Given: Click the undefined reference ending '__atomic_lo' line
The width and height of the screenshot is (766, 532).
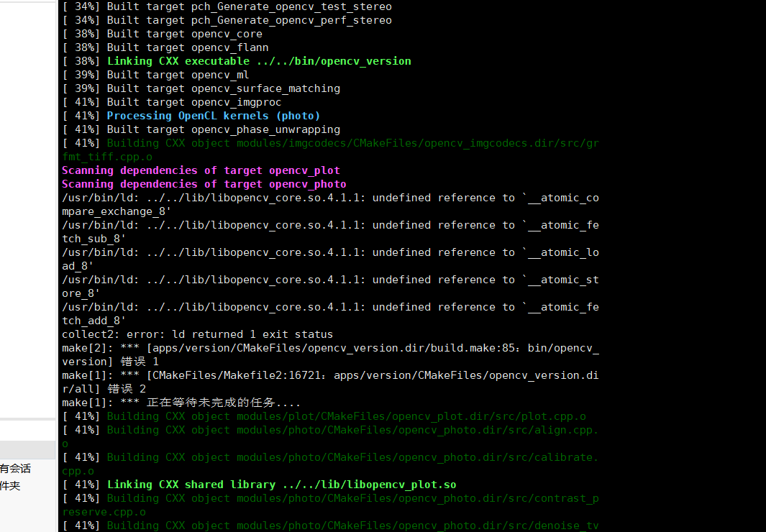Looking at the screenshot, I should tap(330, 253).
